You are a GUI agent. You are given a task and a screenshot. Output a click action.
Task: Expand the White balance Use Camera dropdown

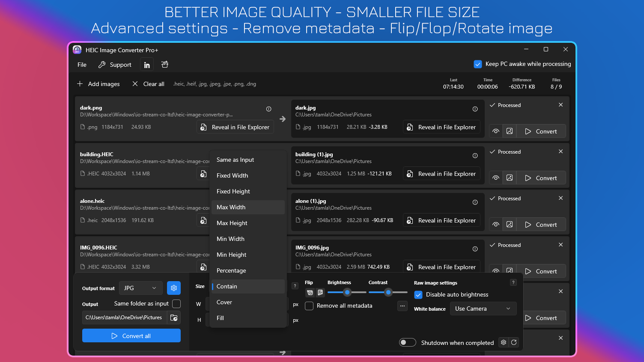coord(483,309)
